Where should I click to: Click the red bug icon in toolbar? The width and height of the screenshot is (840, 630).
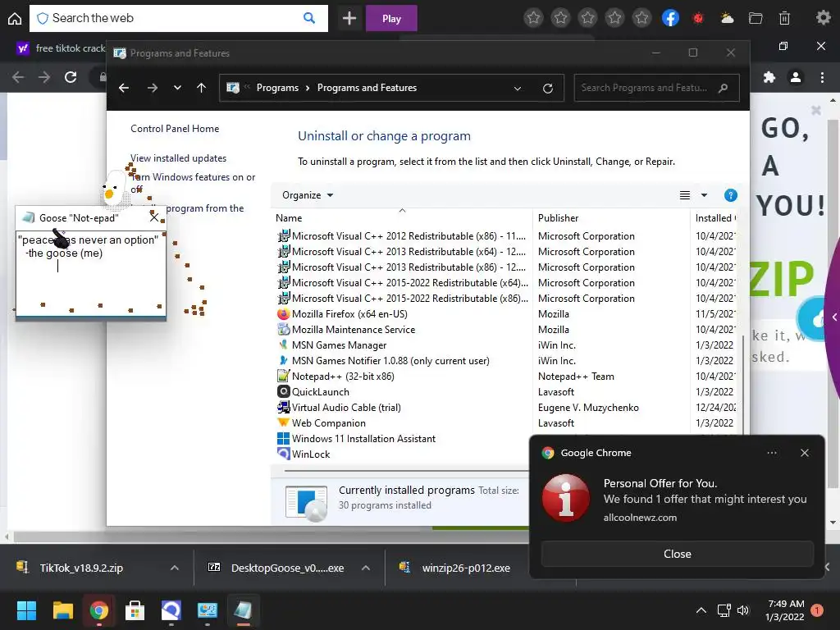[698, 18]
